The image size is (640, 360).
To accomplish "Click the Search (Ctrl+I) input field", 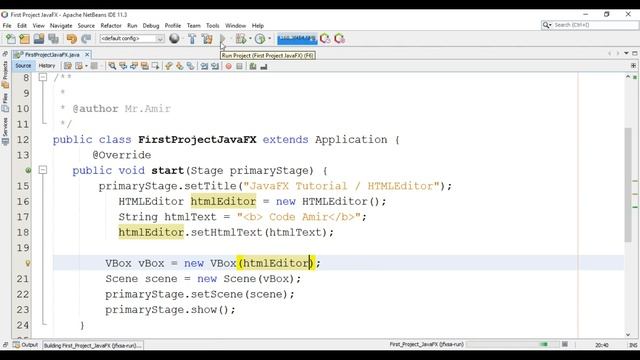I will 594,25.
